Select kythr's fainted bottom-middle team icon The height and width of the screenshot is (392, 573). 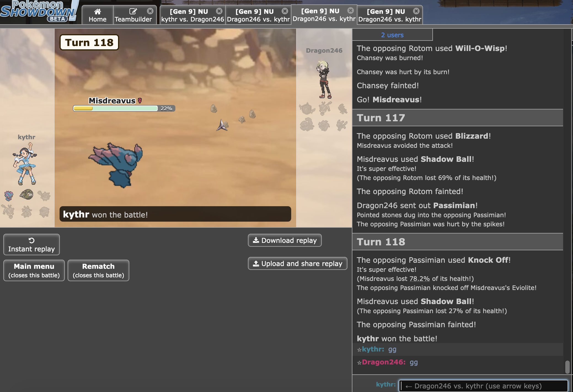click(26, 212)
